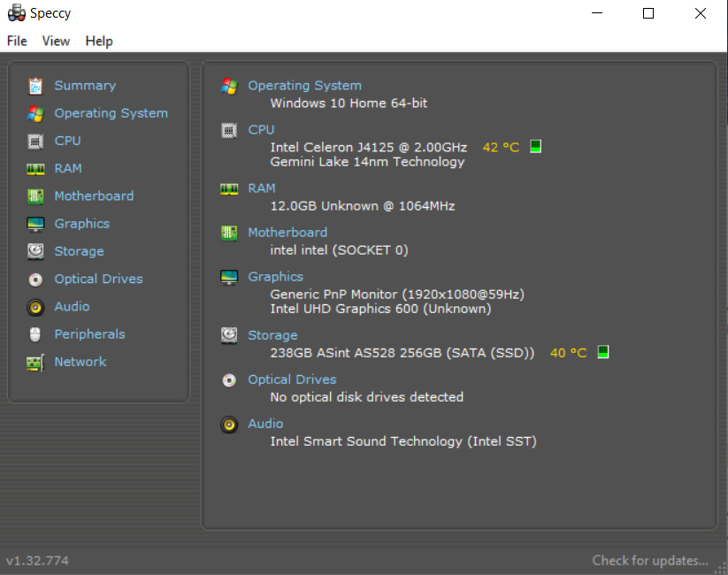The width and height of the screenshot is (728, 575).
Task: Click the green CPU temperature indicator icon
Action: [x=535, y=147]
